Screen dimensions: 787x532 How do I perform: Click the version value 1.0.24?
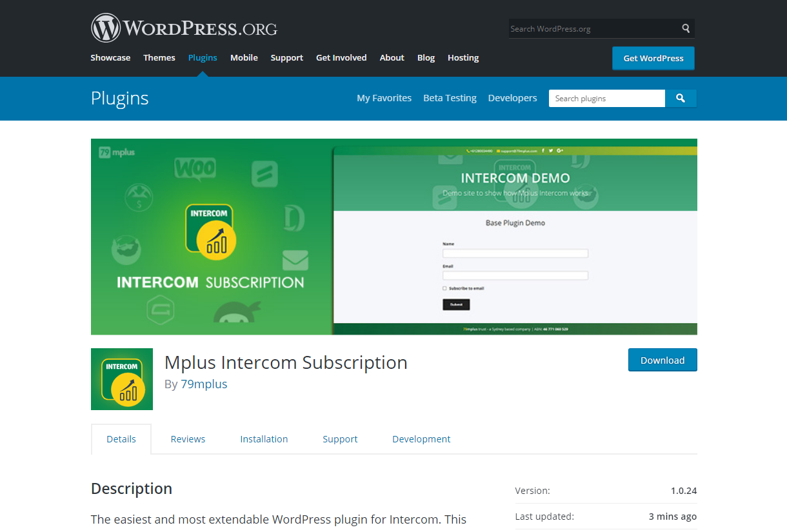click(x=684, y=491)
